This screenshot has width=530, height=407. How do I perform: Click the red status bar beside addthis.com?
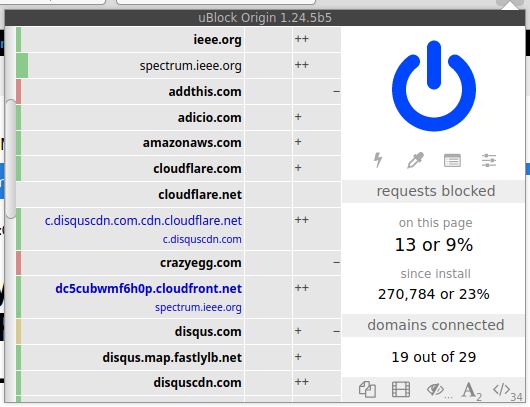pyautogui.click(x=19, y=92)
